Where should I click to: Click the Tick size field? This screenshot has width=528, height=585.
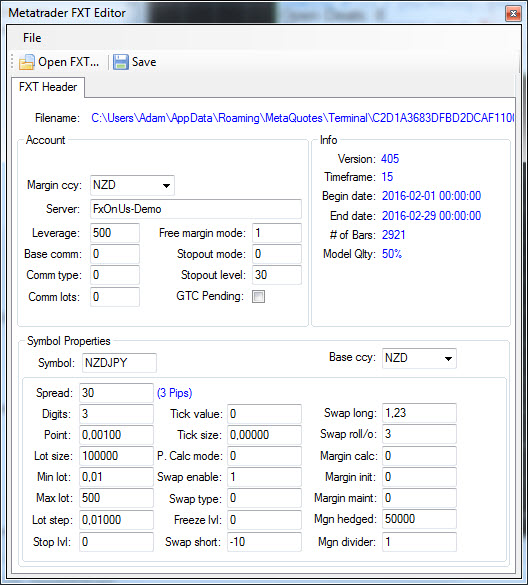pos(264,435)
